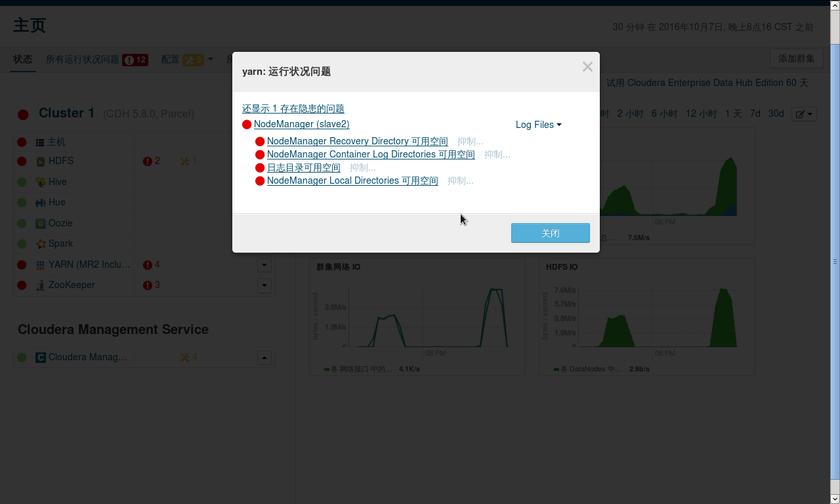Click the 主机 hosts list icon
The width and height of the screenshot is (840, 504).
pos(40,142)
